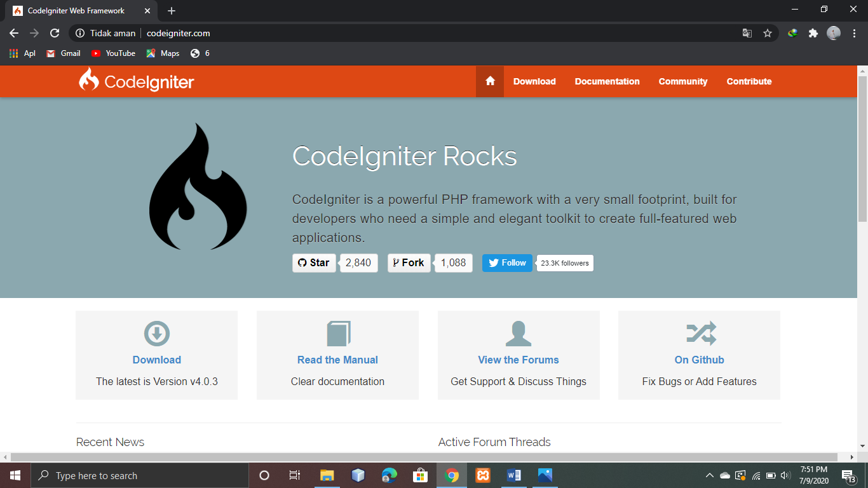
Task: Open Microsoft Edge from the taskbar
Action: (390, 475)
